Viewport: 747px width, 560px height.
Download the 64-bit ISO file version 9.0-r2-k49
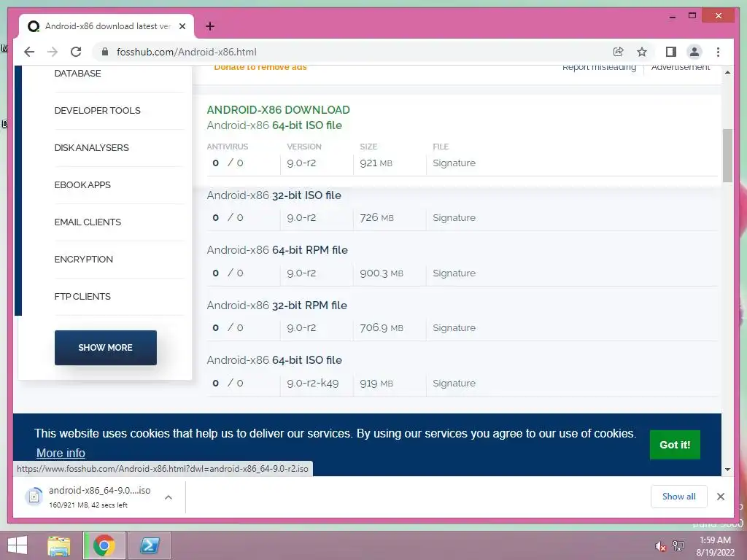click(274, 360)
